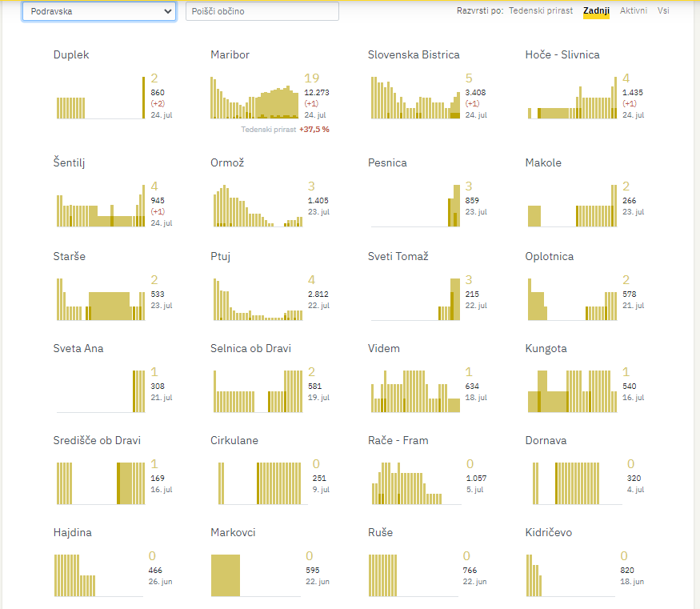Select the Aktivni sort option
The height and width of the screenshot is (609, 700).
point(633,10)
